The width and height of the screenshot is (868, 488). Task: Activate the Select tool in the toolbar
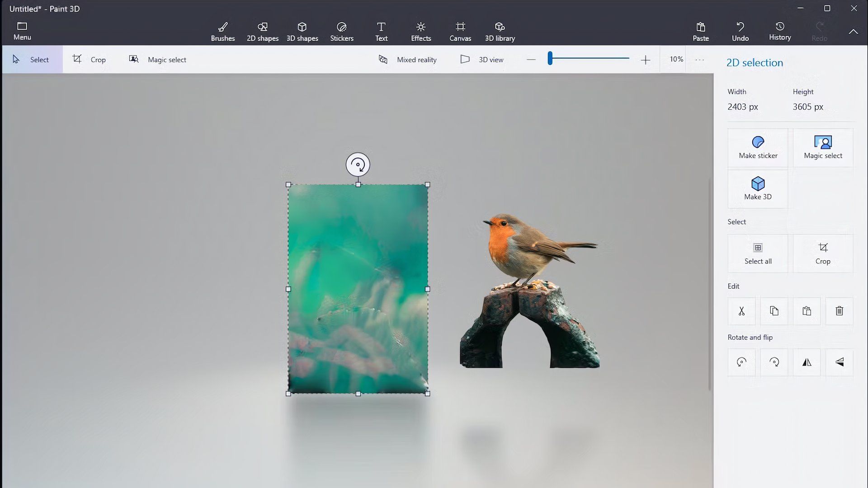pos(32,60)
